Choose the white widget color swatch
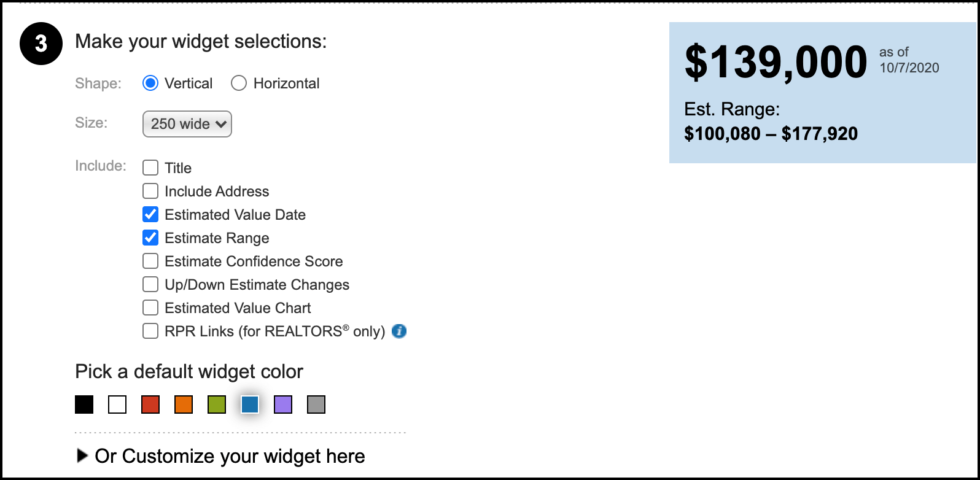The image size is (980, 480). (117, 405)
